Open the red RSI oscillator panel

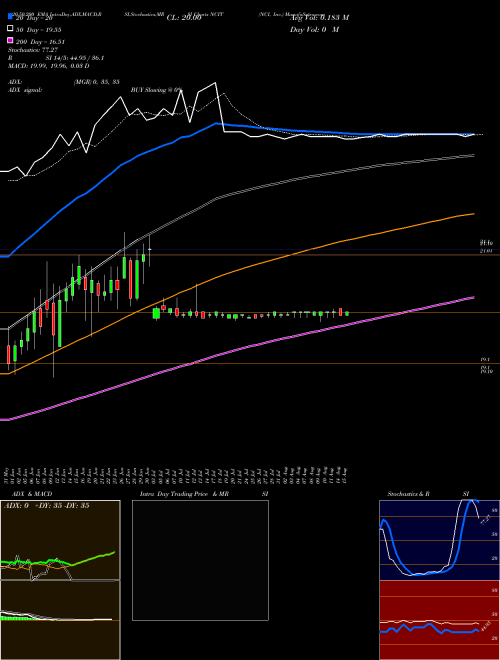(x=439, y=620)
